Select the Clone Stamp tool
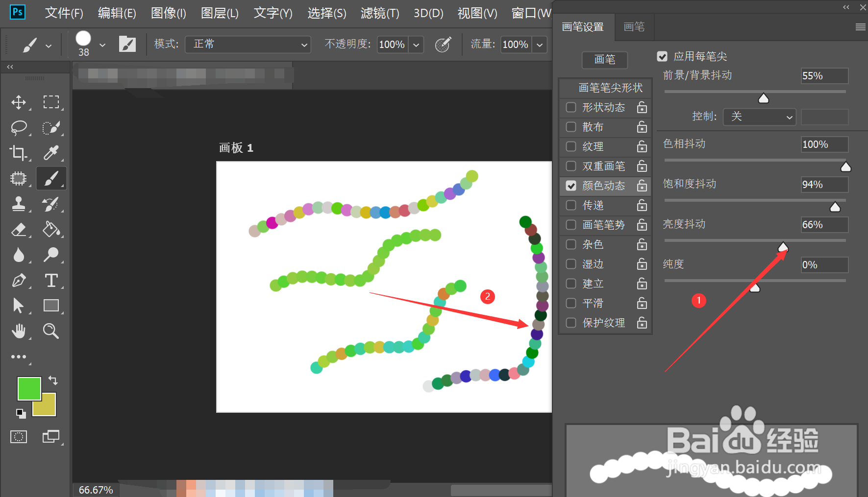868x497 pixels. pos(19,204)
